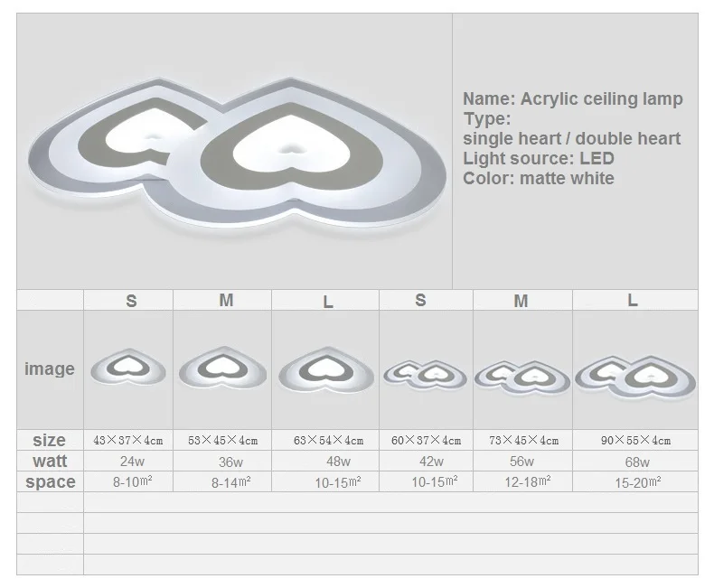Viewport: 714px width, 588px height.
Task: Click the wattage cell '56w'
Action: coord(521,462)
